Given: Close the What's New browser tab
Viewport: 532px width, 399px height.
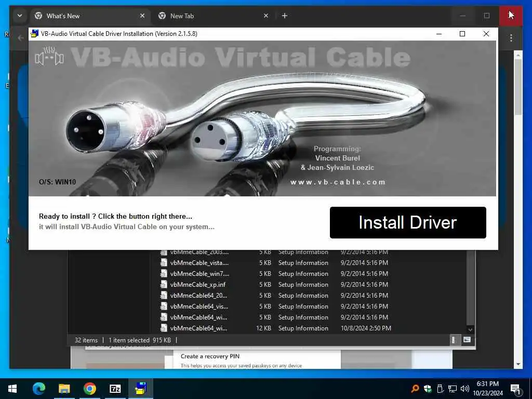Looking at the screenshot, I should 142,16.
